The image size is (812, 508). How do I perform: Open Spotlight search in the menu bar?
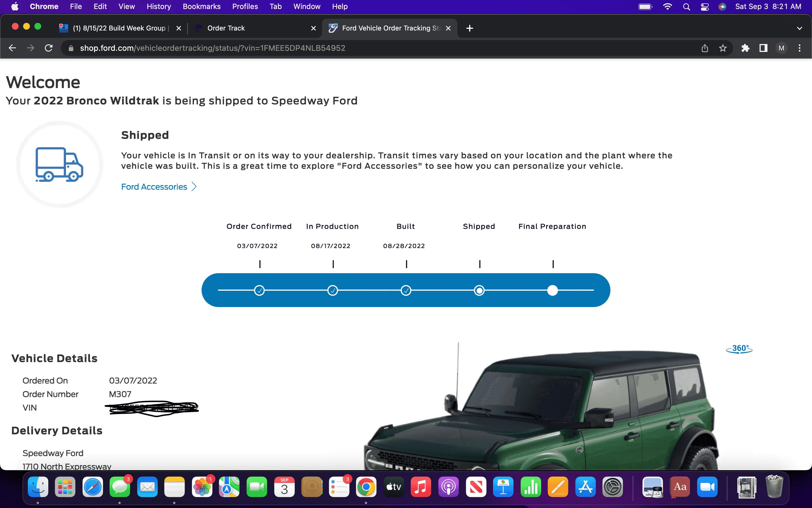click(687, 7)
